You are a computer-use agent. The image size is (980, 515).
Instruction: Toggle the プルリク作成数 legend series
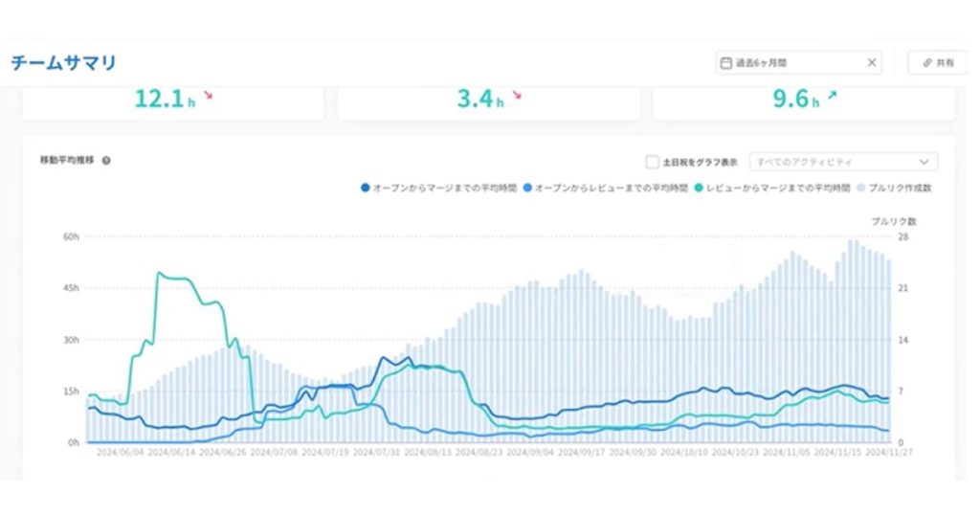[894, 188]
